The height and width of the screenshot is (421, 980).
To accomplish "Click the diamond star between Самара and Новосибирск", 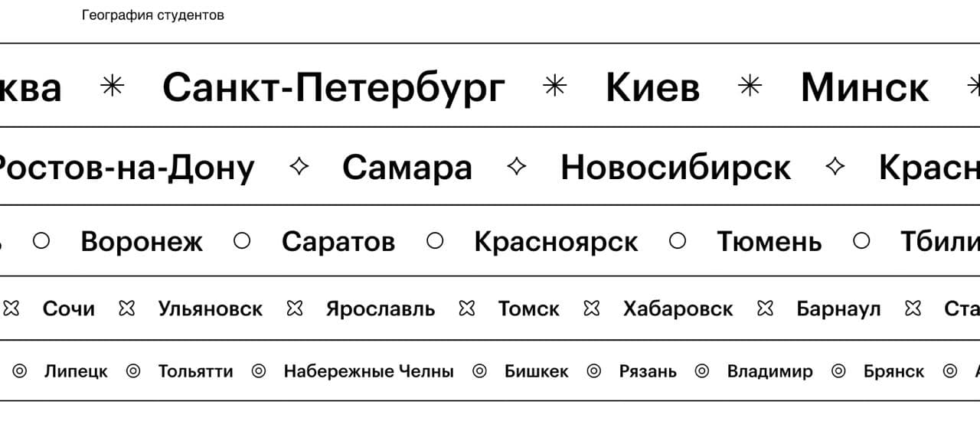I will point(517,166).
